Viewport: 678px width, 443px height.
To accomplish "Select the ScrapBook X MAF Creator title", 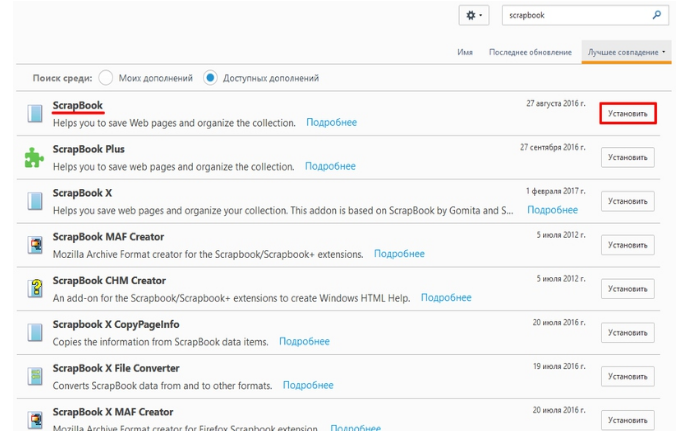I will pyautogui.click(x=113, y=412).
